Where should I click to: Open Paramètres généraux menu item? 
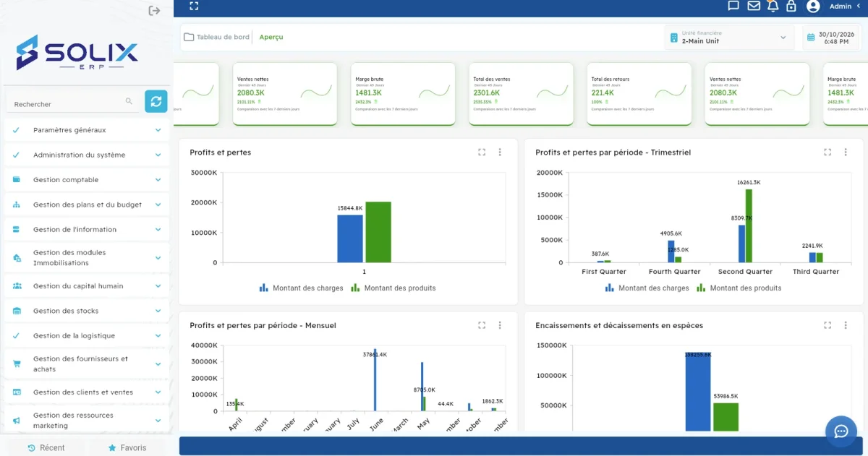[87, 130]
